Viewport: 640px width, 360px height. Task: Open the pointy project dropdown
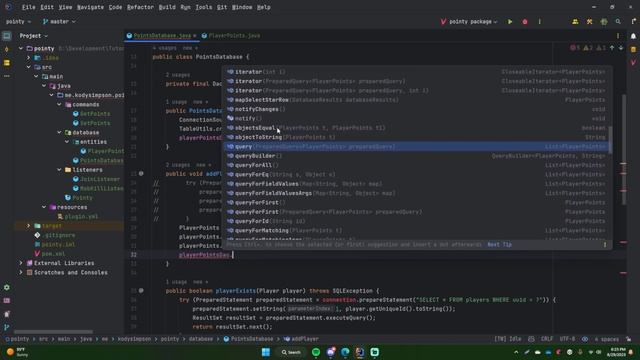[x=18, y=22]
